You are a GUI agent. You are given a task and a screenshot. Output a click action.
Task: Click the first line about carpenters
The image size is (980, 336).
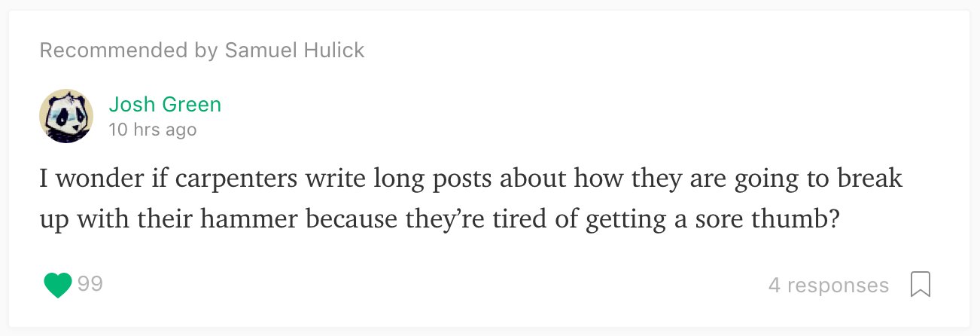pos(471,180)
